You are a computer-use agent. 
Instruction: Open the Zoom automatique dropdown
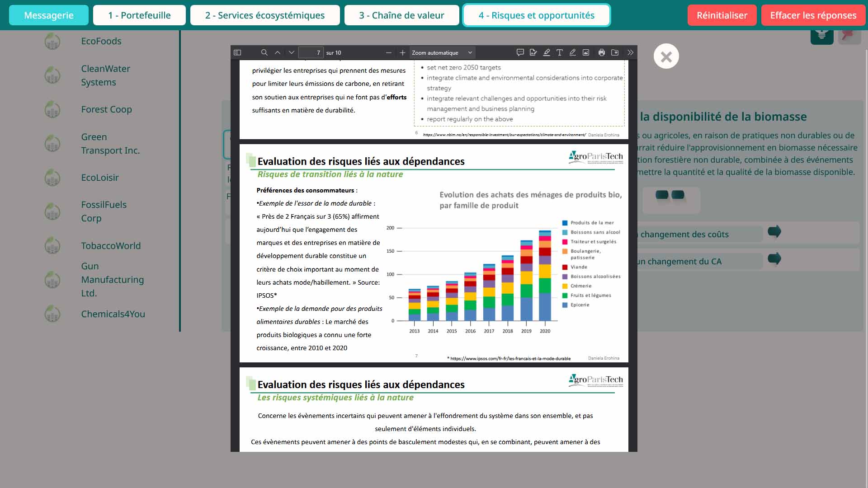442,53
